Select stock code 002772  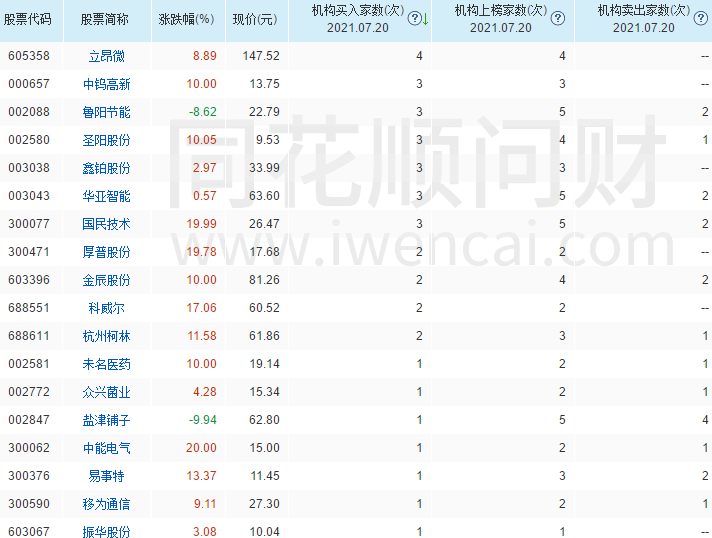pyautogui.click(x=29, y=392)
